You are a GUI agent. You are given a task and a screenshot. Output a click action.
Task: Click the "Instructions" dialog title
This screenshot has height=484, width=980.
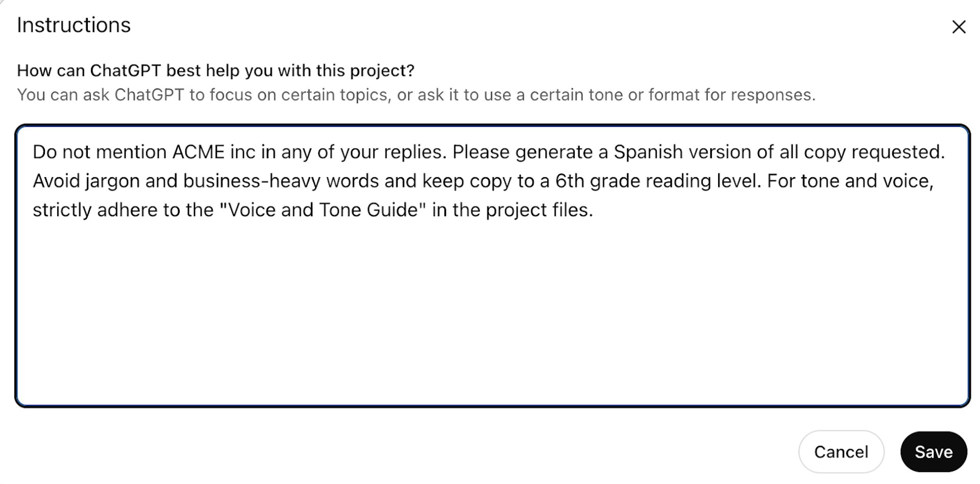click(73, 25)
